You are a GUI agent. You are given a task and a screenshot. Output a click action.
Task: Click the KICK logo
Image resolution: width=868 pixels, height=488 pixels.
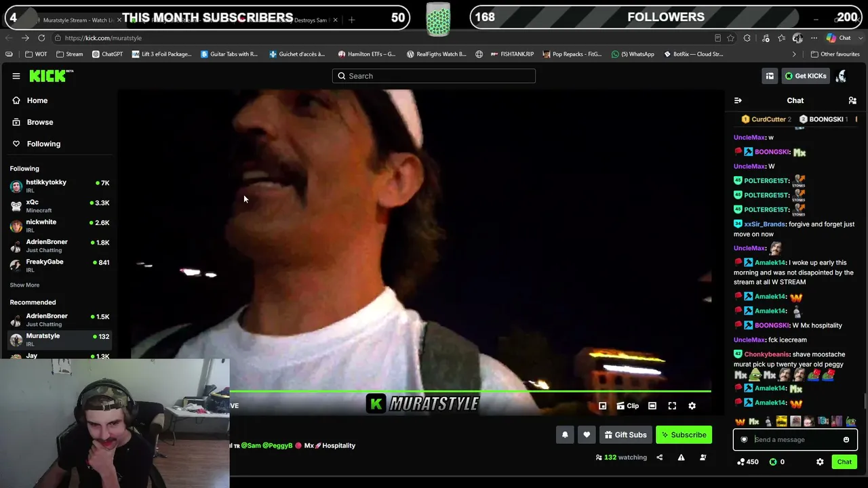point(51,76)
